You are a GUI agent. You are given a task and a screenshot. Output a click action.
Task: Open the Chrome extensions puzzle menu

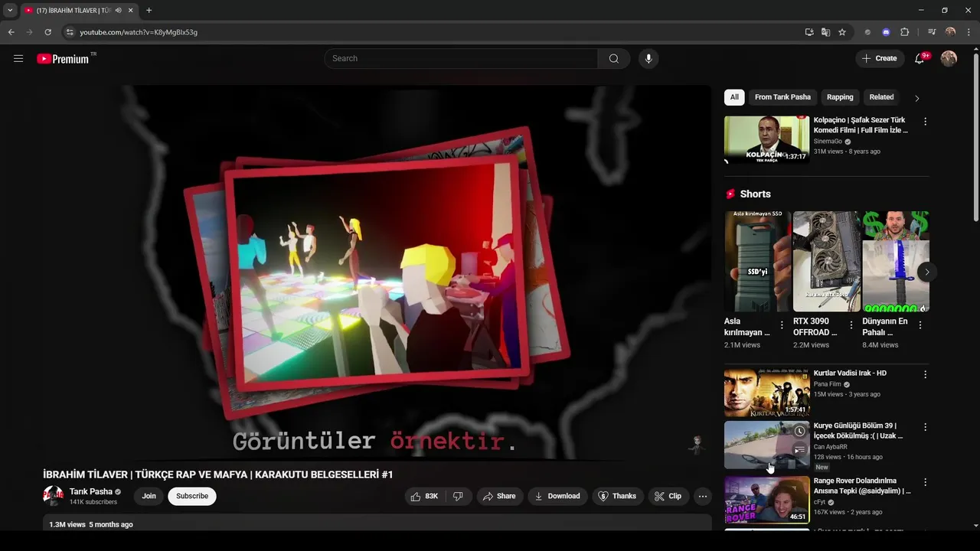(904, 32)
